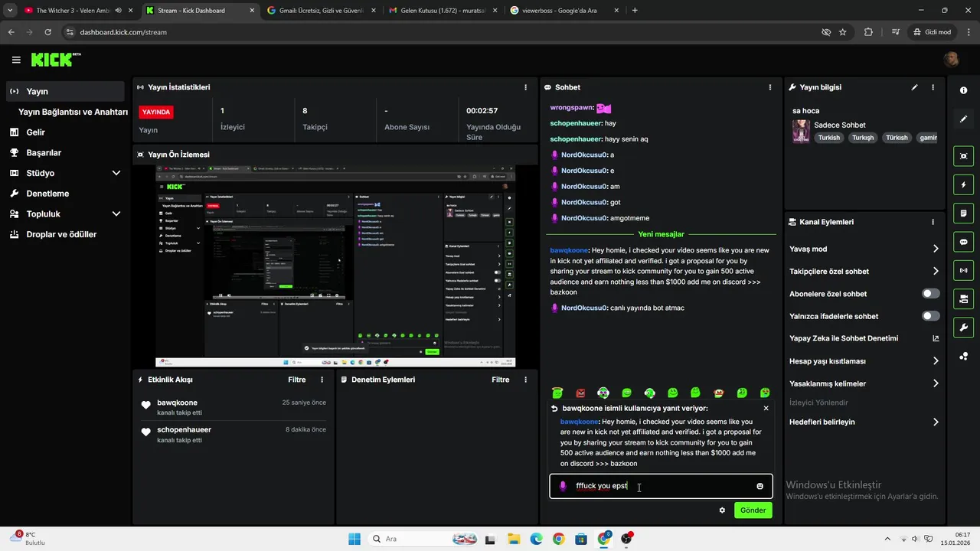
Task: Open the Etkinlik Akışı three-dot menu
Action: (322, 380)
